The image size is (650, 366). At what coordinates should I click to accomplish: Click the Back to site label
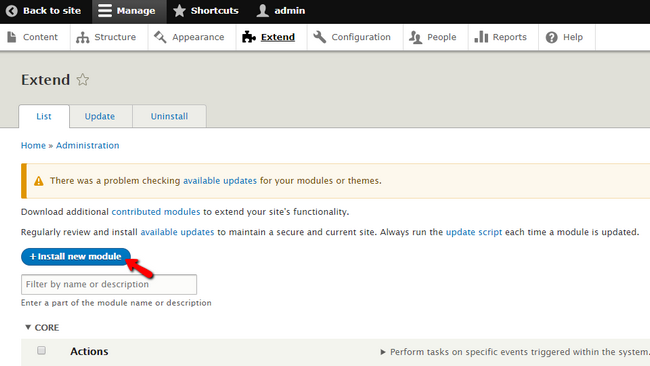(x=52, y=11)
